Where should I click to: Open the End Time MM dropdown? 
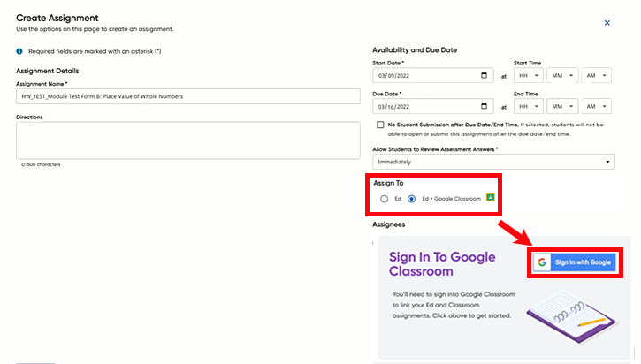[x=562, y=106]
